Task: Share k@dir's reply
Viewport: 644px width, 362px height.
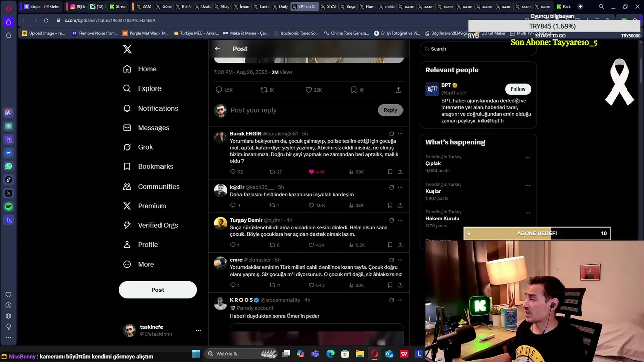Action: point(400,205)
